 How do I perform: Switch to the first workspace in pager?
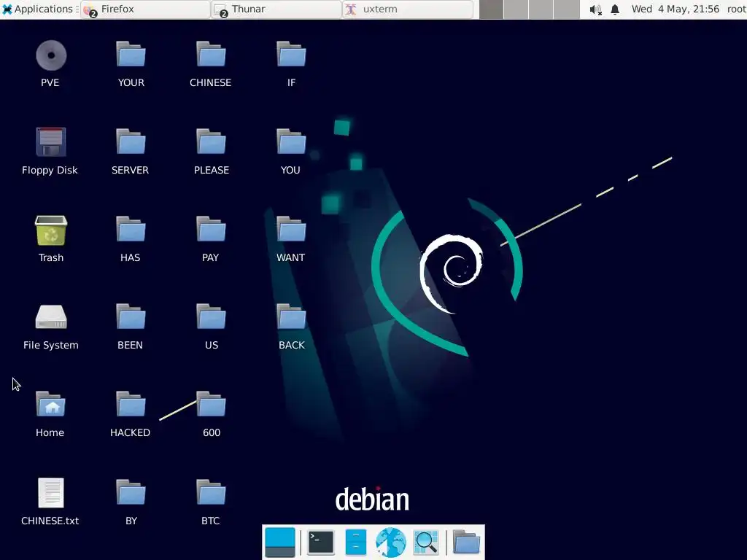pos(491,9)
